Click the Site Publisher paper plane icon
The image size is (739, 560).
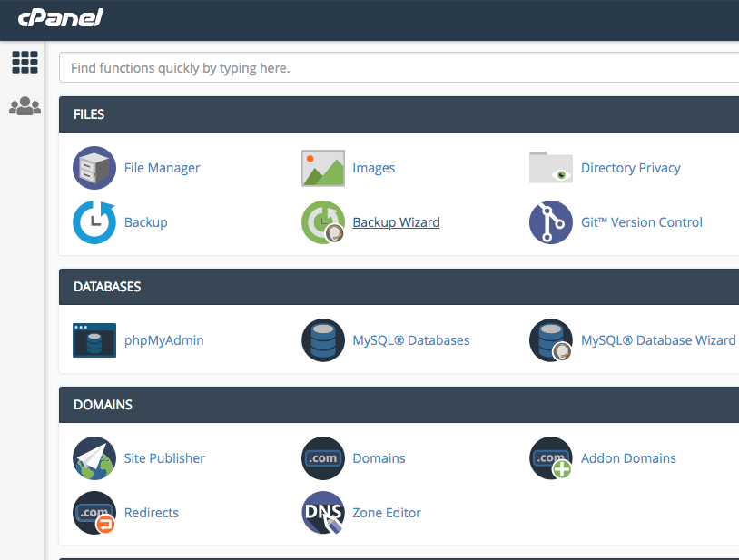(94, 458)
